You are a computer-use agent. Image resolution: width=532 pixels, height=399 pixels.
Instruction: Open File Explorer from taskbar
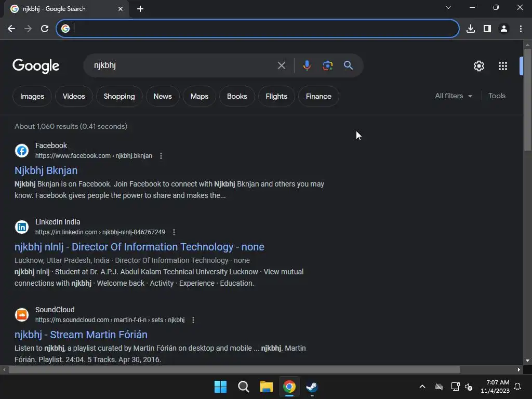(267, 387)
